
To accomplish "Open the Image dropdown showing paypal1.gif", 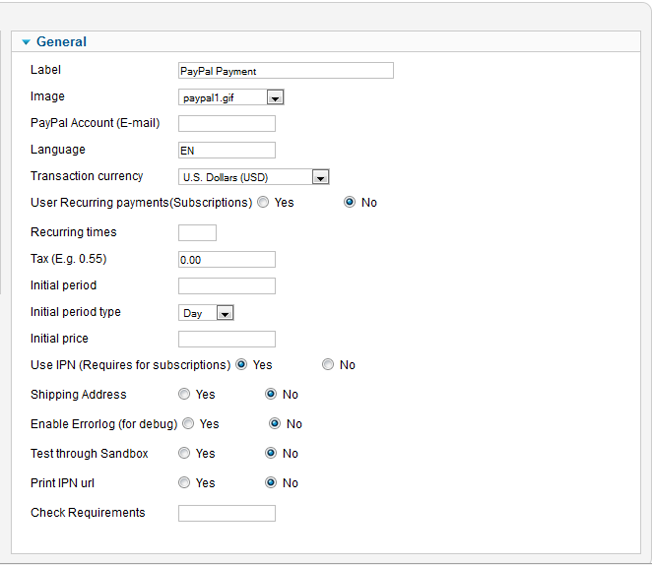I will pos(232,98).
